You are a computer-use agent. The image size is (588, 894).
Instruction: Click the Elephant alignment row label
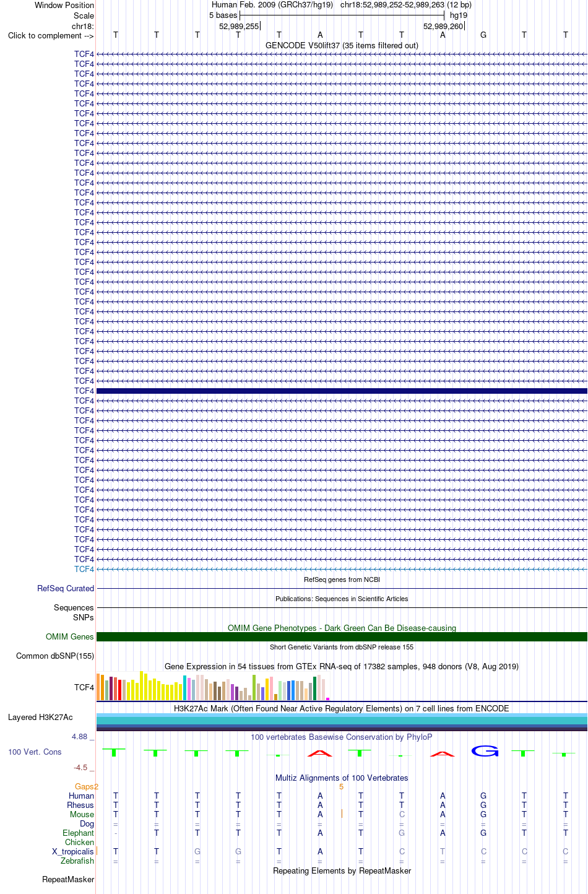click(79, 833)
